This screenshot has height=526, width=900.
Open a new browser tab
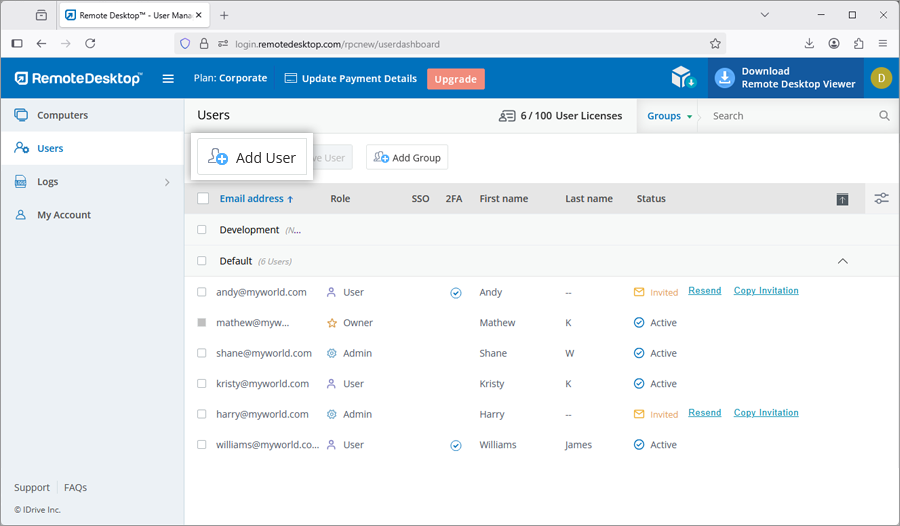[224, 16]
